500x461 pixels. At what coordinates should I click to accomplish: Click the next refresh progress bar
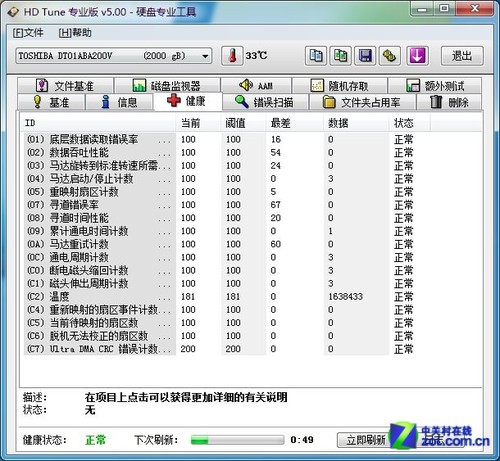[x=237, y=440]
